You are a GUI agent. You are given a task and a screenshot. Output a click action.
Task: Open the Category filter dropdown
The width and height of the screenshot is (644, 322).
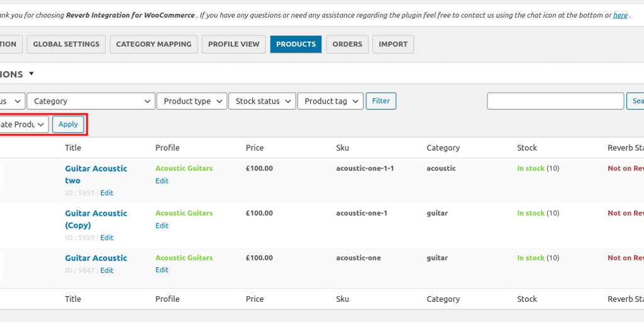(x=91, y=101)
